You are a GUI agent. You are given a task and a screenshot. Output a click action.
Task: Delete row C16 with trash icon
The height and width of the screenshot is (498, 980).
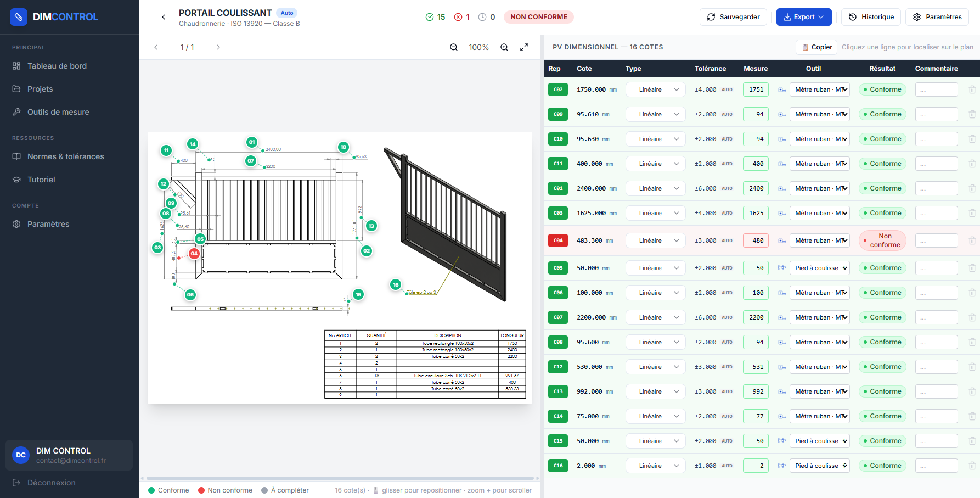[972, 466]
